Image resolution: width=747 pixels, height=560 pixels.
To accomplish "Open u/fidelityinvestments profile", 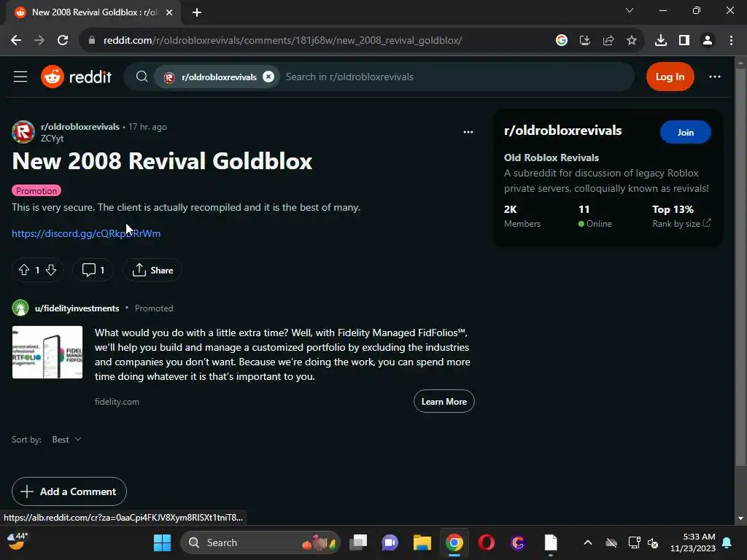I will 77,308.
